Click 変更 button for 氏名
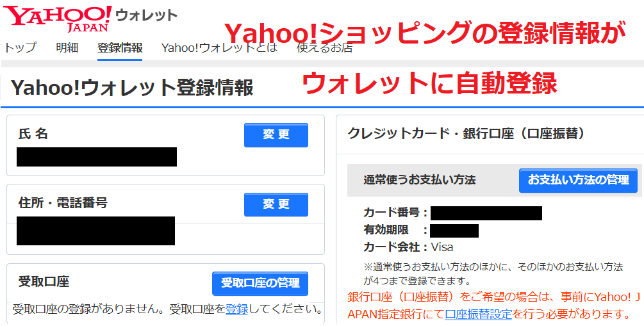 pos(276,134)
